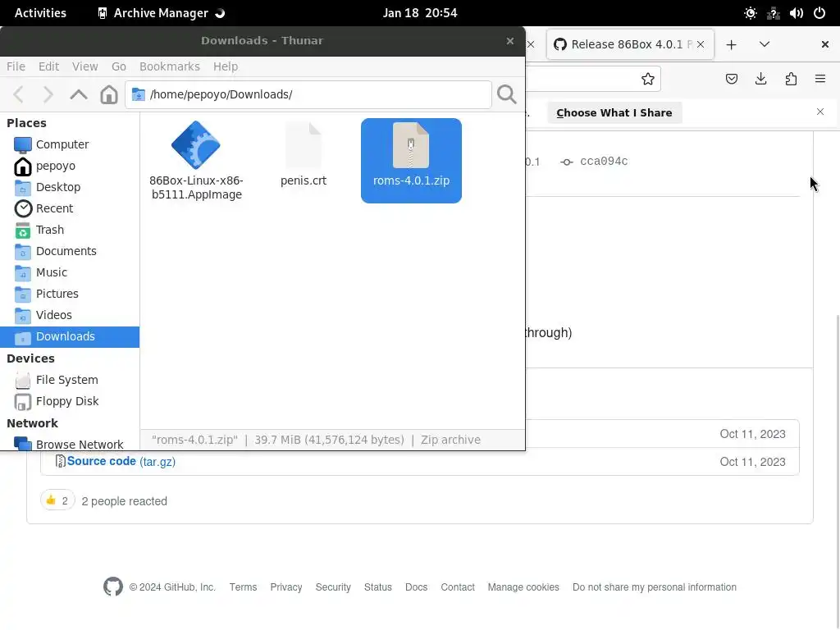Click the brightness icon in the top bar
Viewport: 840px width, 630px height.
[x=750, y=13]
